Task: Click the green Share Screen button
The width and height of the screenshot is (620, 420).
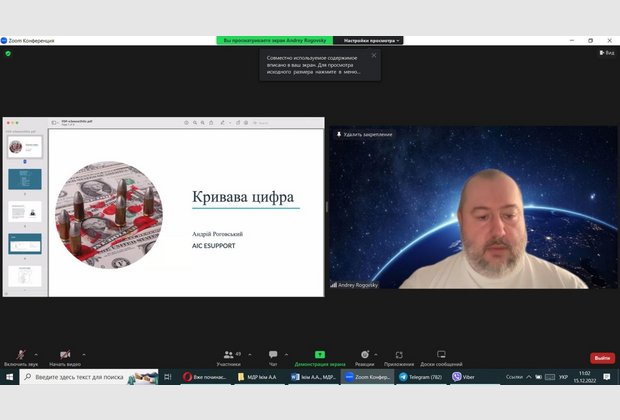Action: click(x=320, y=355)
